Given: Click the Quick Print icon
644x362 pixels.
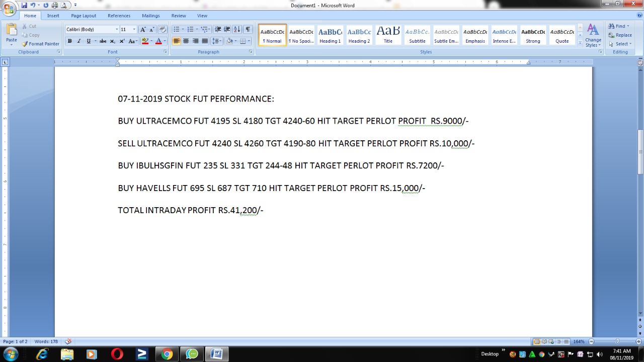Looking at the screenshot, I should pos(55,5).
